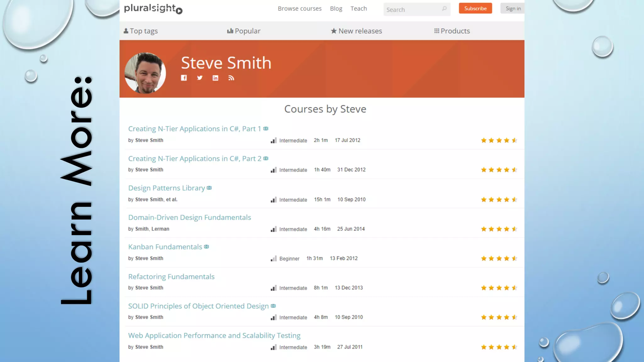Image resolution: width=644 pixels, height=362 pixels.
Task: Go to New releases
Action: pyautogui.click(x=356, y=31)
